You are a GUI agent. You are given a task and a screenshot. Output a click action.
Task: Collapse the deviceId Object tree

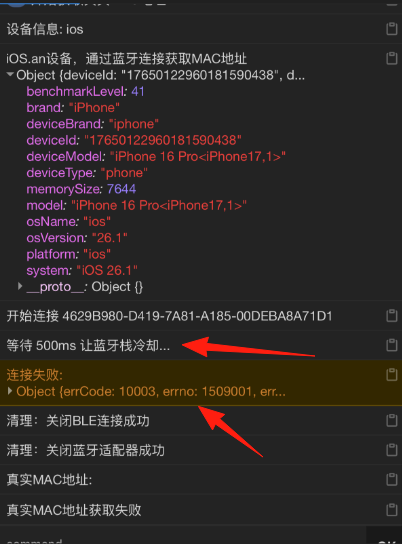coord(10,75)
